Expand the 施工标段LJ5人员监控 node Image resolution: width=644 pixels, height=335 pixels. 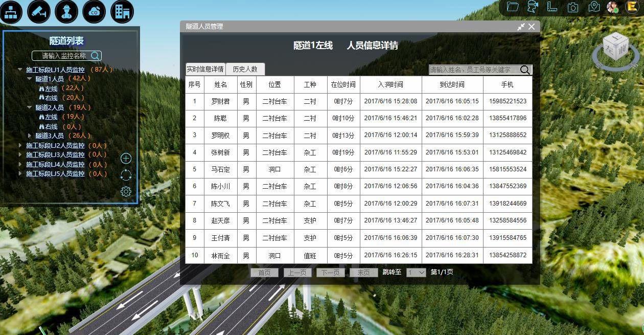tap(20, 173)
